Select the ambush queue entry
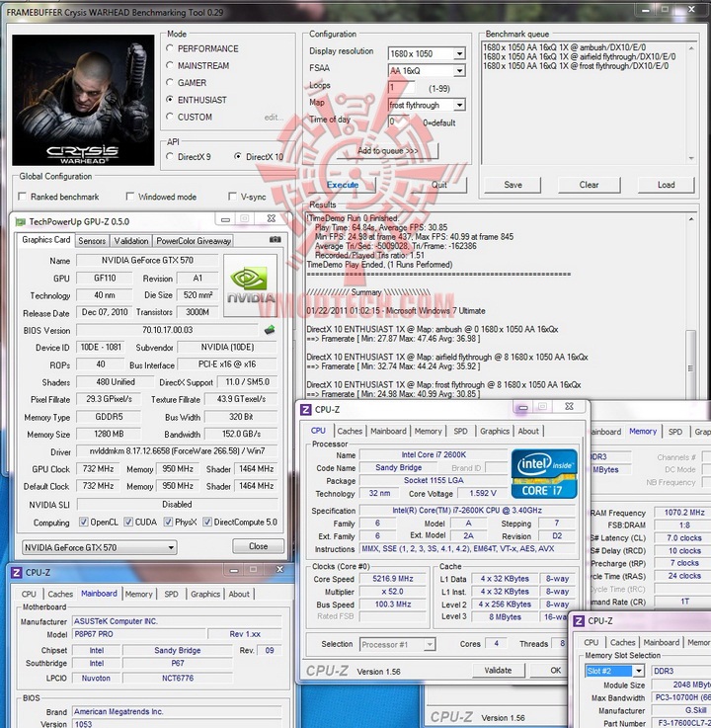Image resolution: width=711 pixels, height=728 pixels. pos(564,47)
